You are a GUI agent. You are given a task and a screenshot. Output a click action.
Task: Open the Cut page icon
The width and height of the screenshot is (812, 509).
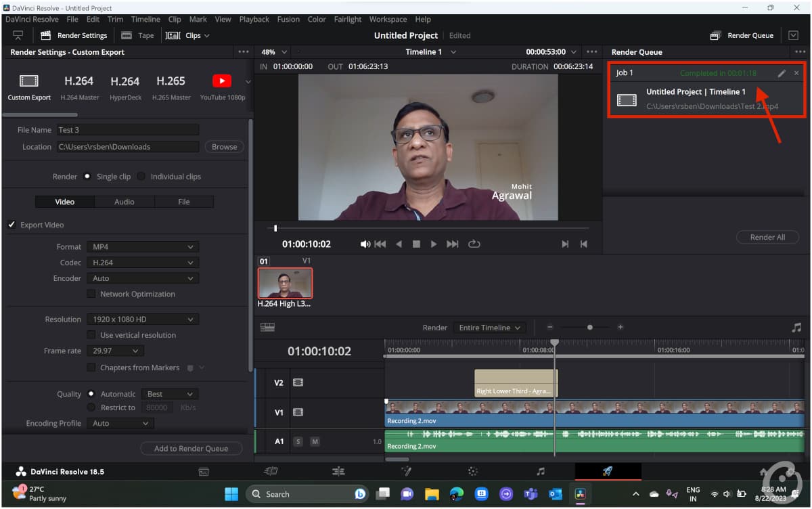tap(270, 472)
